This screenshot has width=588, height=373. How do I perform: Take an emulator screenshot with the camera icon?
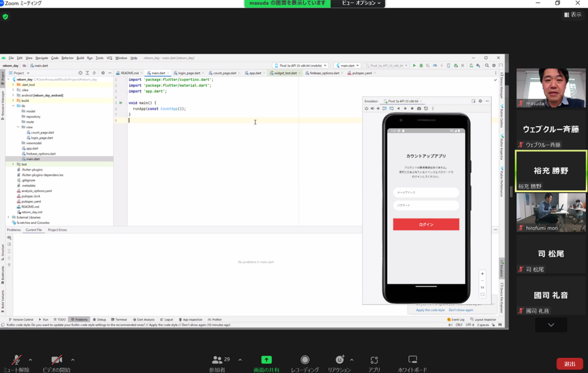(419, 109)
